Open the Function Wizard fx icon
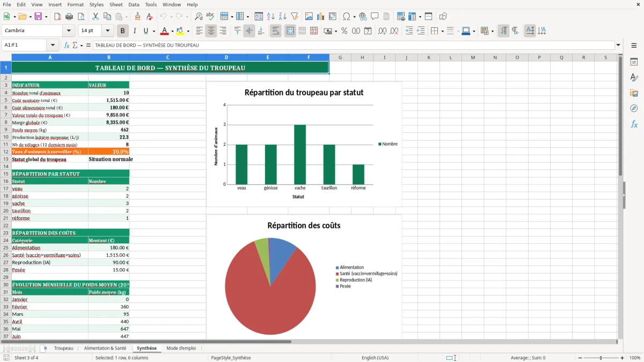The width and height of the screenshot is (644, 362). tap(67, 45)
